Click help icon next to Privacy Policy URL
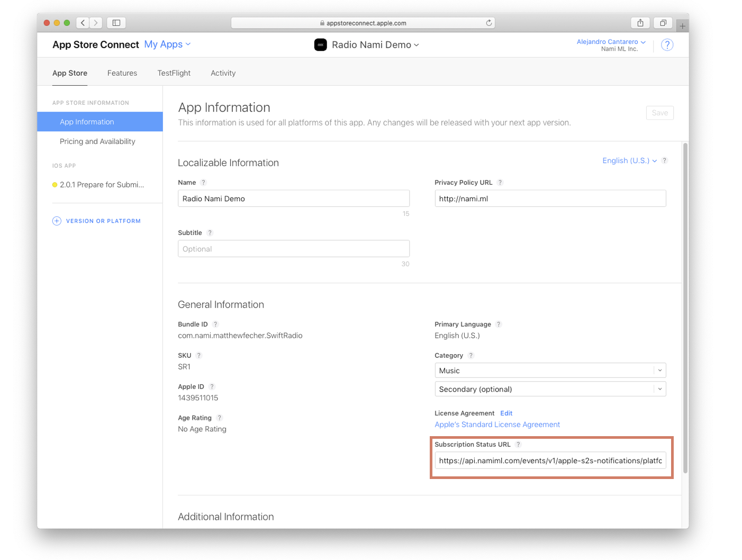 pyautogui.click(x=500, y=183)
